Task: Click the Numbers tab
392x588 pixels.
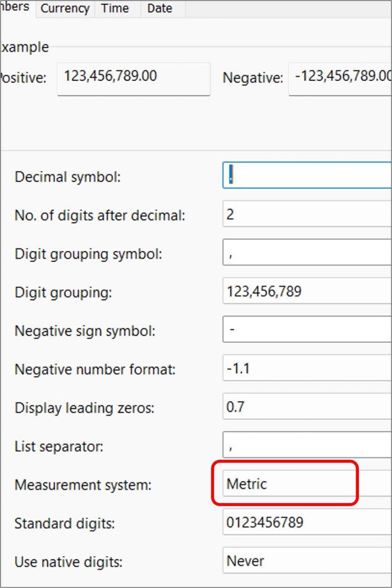Action: coord(18,7)
